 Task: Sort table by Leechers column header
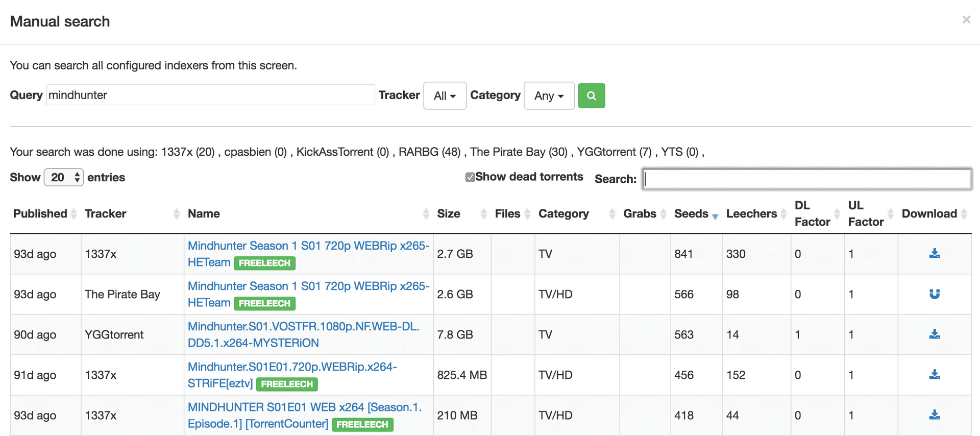pos(751,214)
